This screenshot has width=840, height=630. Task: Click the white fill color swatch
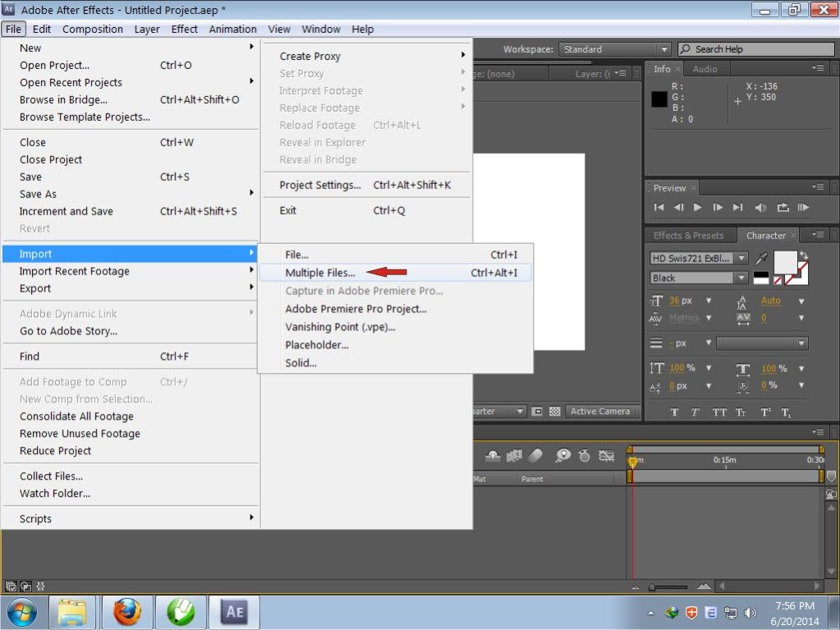(x=785, y=261)
